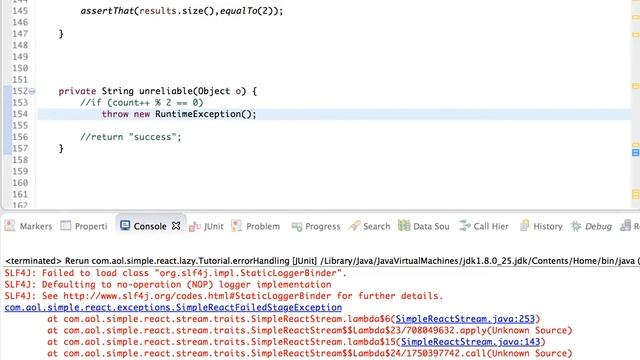Click the throw new RuntimeException() line

point(179,114)
